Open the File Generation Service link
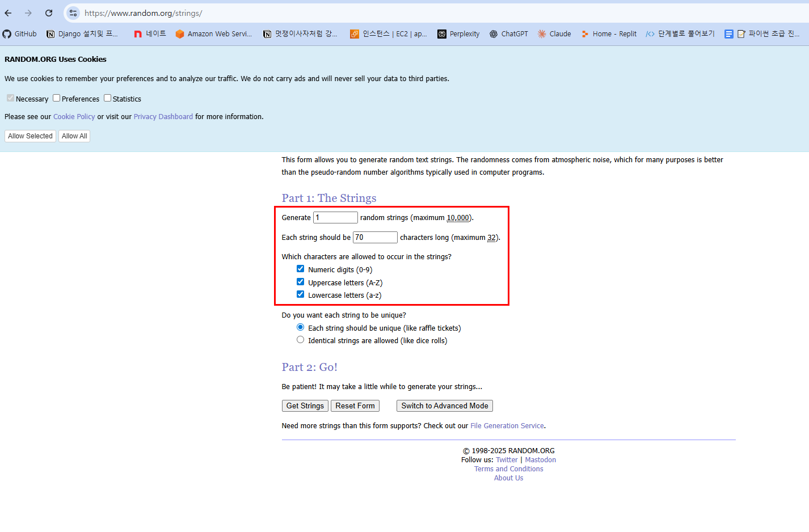The height and width of the screenshot is (532, 809). coord(507,426)
